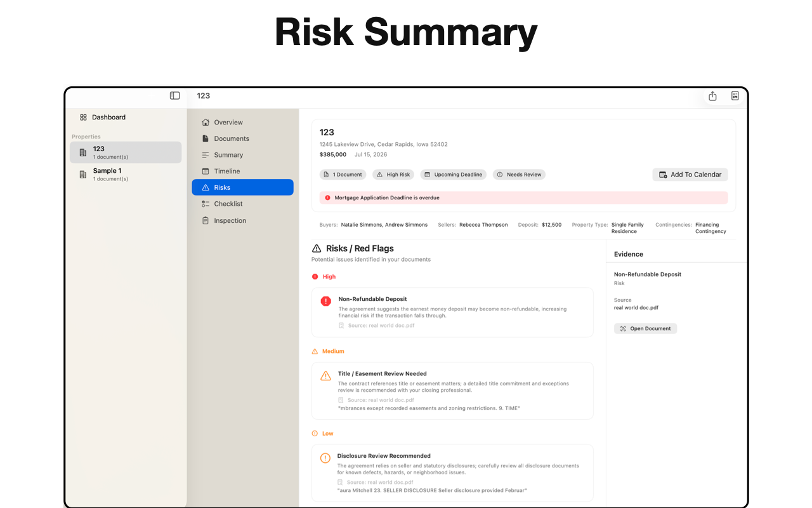Click the Jul 15, 2026 date
This screenshot has height=508, width=812.
point(370,155)
